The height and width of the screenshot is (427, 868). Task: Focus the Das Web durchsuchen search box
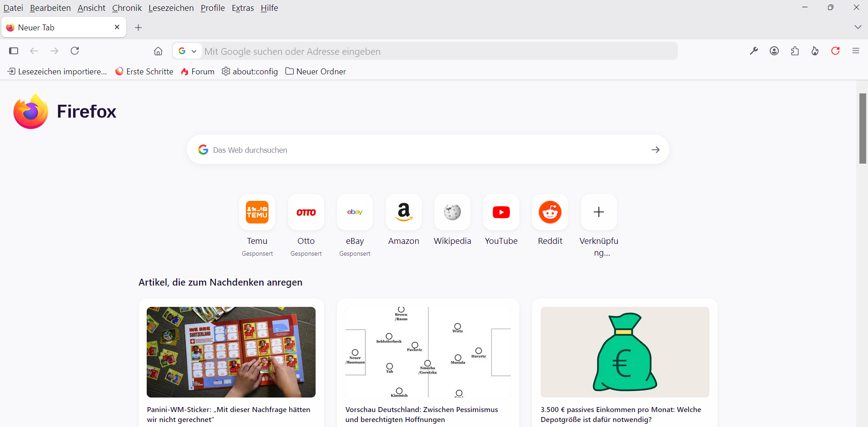pos(428,150)
